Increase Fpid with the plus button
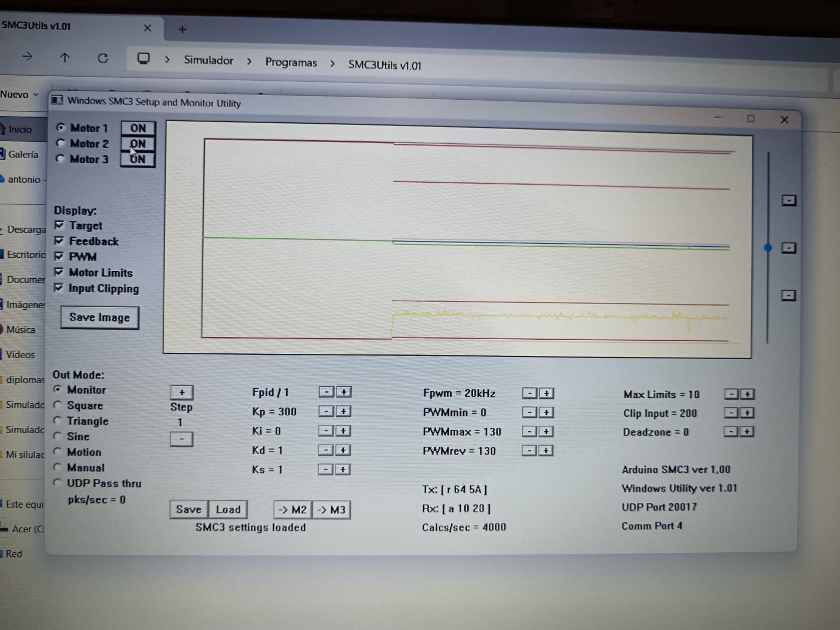Viewport: 840px width, 630px height. (x=343, y=392)
